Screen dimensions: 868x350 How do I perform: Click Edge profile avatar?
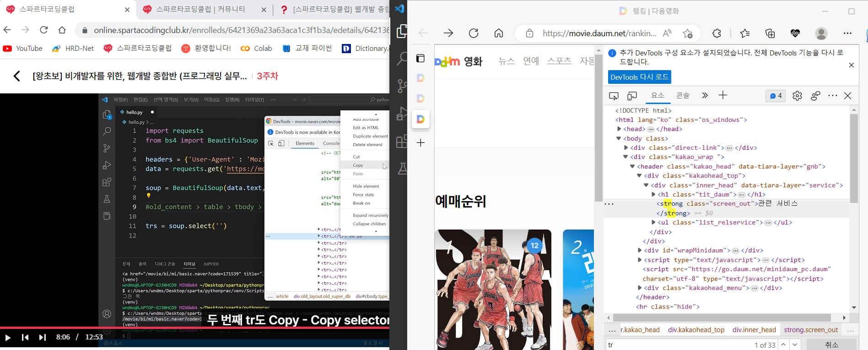[821, 33]
